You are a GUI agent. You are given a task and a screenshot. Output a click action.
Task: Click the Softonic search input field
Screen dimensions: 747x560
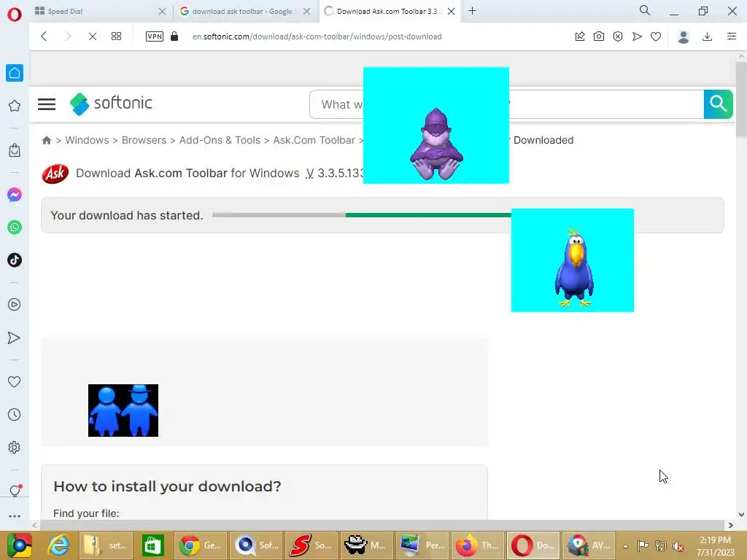pos(506,104)
